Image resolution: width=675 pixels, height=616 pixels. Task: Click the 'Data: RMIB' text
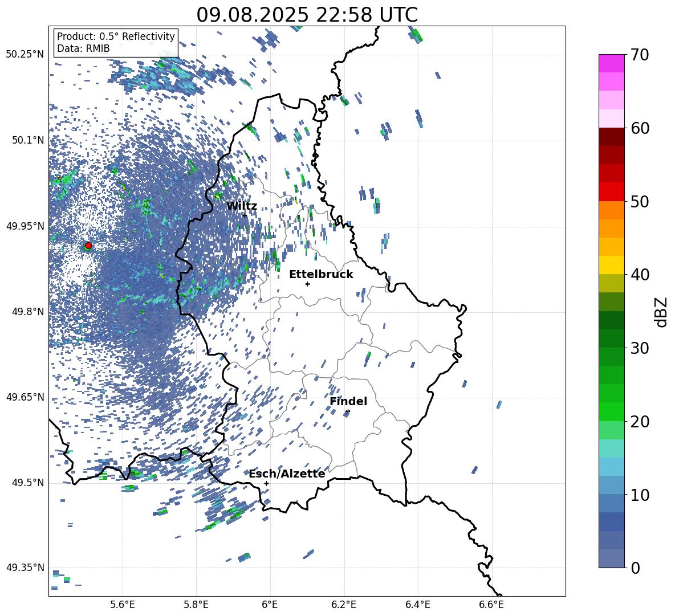83,48
